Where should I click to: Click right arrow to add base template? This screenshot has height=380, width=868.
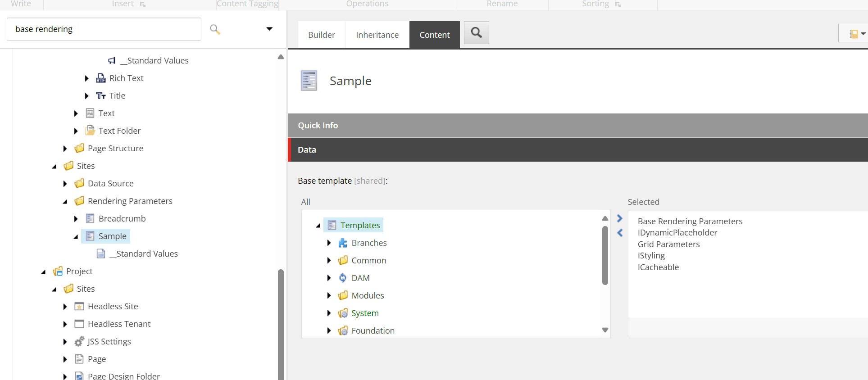(620, 218)
